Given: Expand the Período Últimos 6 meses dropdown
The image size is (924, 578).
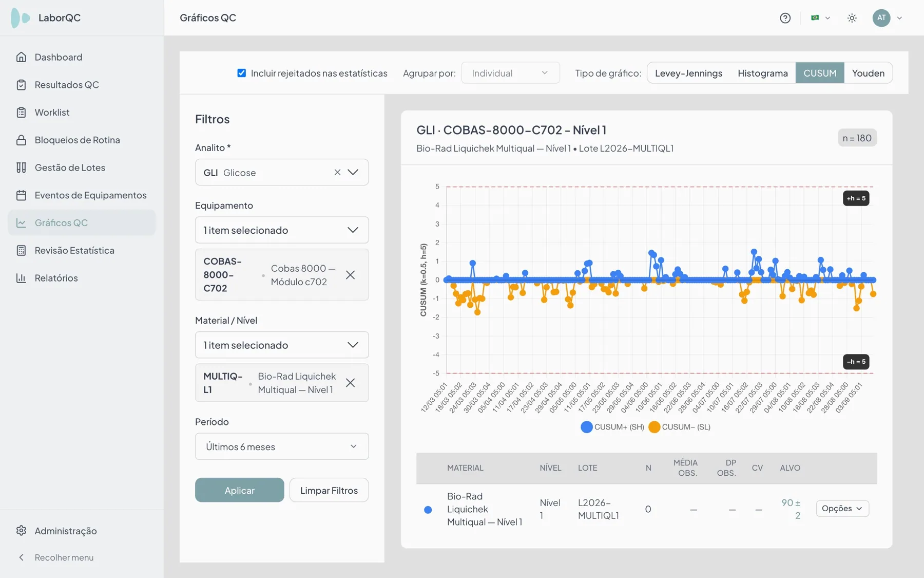Looking at the screenshot, I should pyautogui.click(x=282, y=446).
